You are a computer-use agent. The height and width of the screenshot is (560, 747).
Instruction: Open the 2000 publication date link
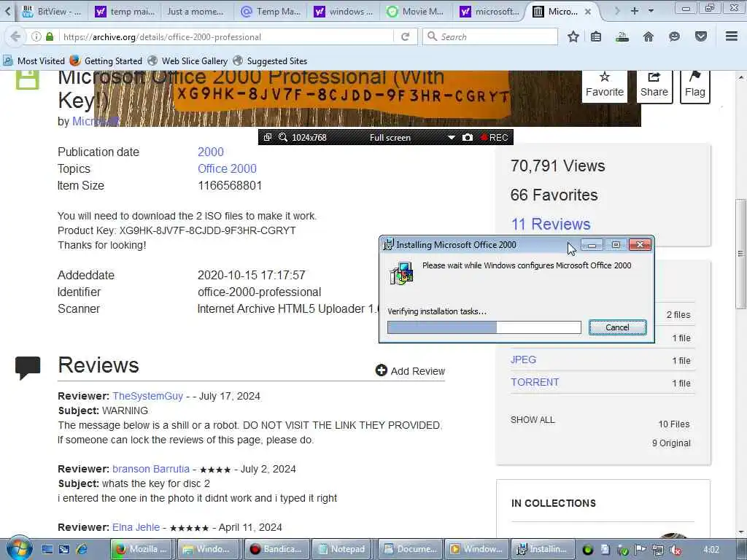point(211,152)
